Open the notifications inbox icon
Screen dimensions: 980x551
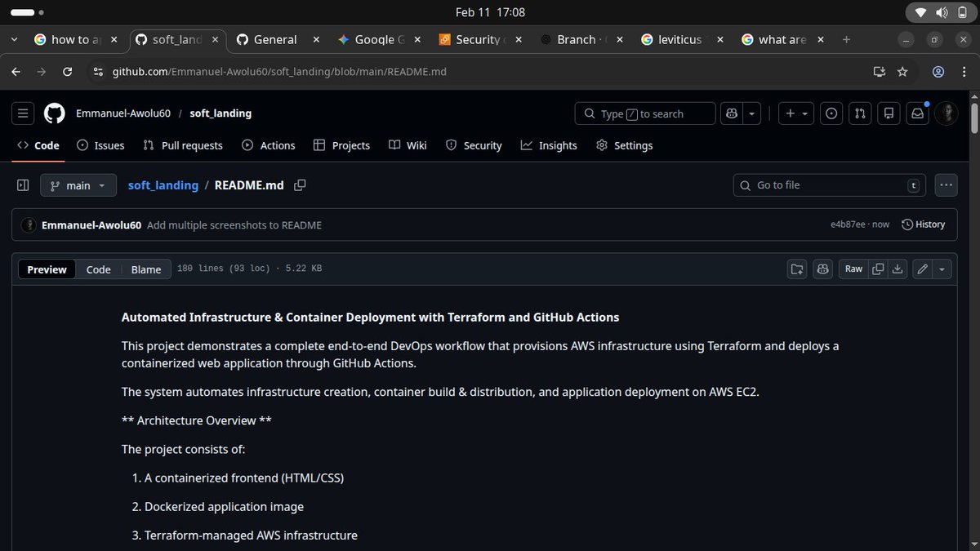pyautogui.click(x=917, y=113)
